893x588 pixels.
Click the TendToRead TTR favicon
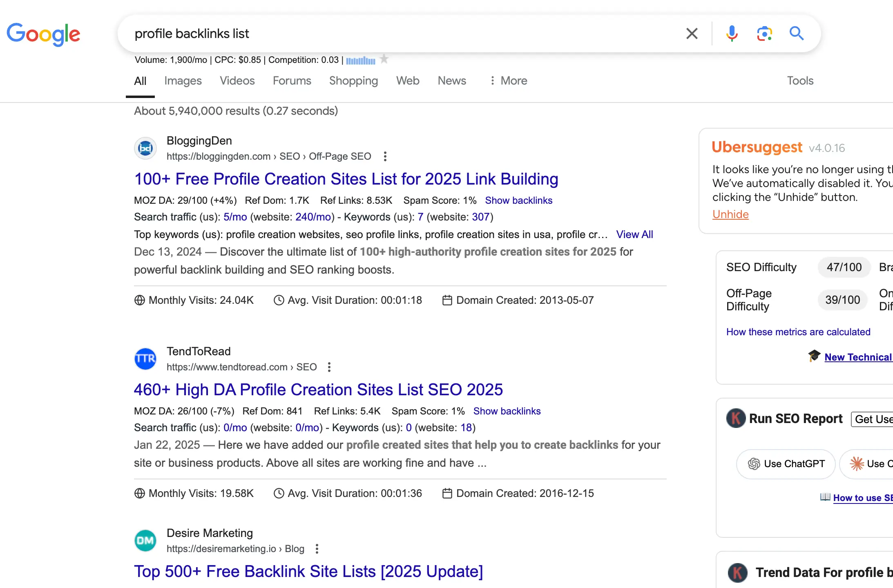[145, 359]
